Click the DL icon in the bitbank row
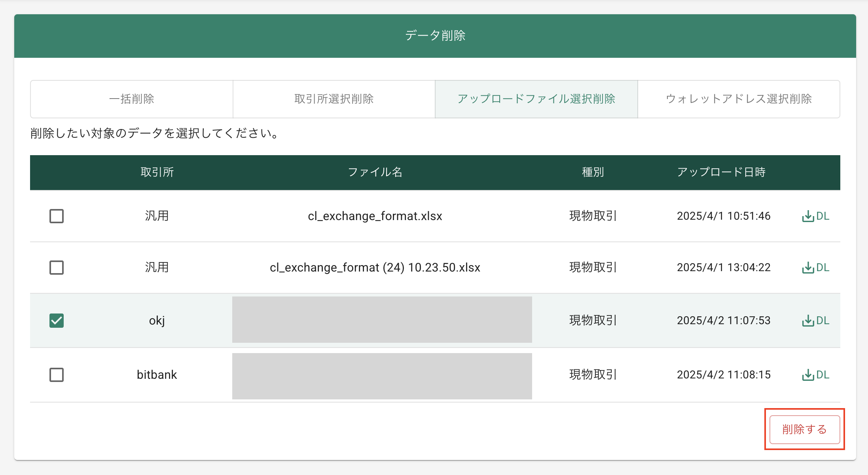This screenshot has width=868, height=475. pos(815,375)
